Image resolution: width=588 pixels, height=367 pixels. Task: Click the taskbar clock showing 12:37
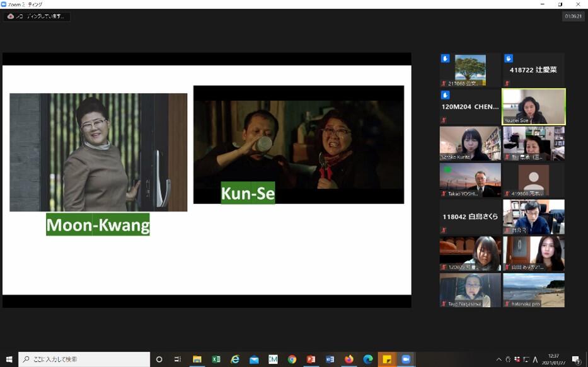tap(554, 359)
